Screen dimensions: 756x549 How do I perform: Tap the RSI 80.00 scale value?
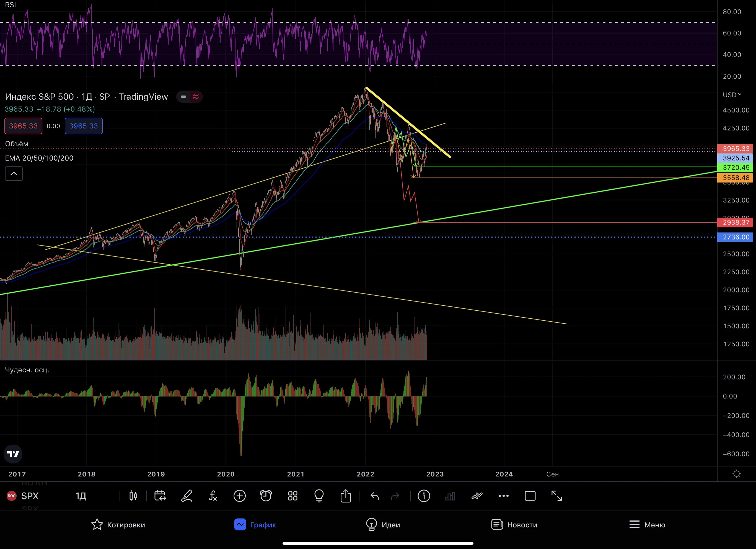click(732, 12)
